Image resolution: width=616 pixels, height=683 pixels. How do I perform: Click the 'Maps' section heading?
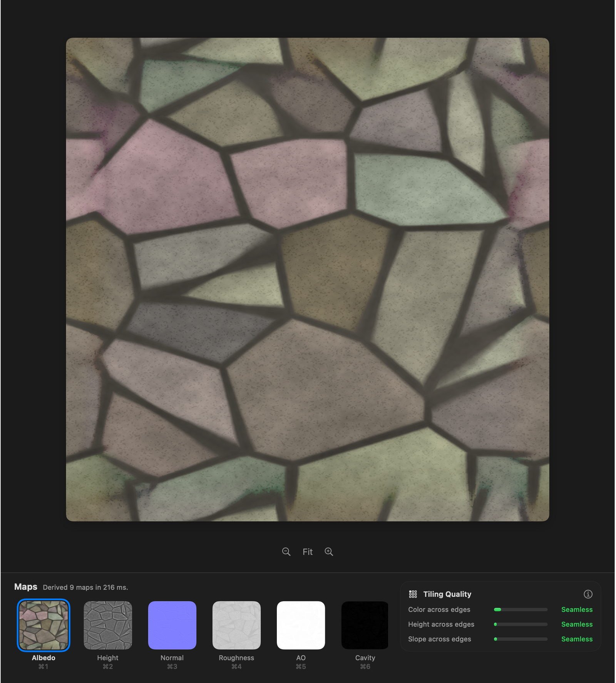pos(26,587)
